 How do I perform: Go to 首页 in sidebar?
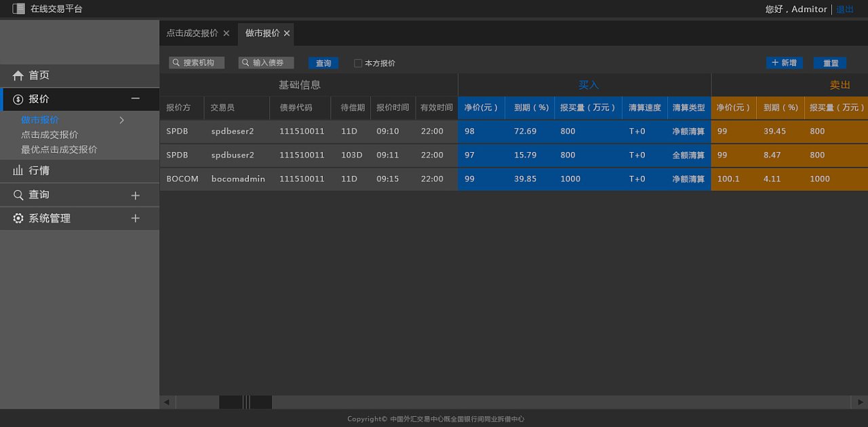(x=79, y=75)
